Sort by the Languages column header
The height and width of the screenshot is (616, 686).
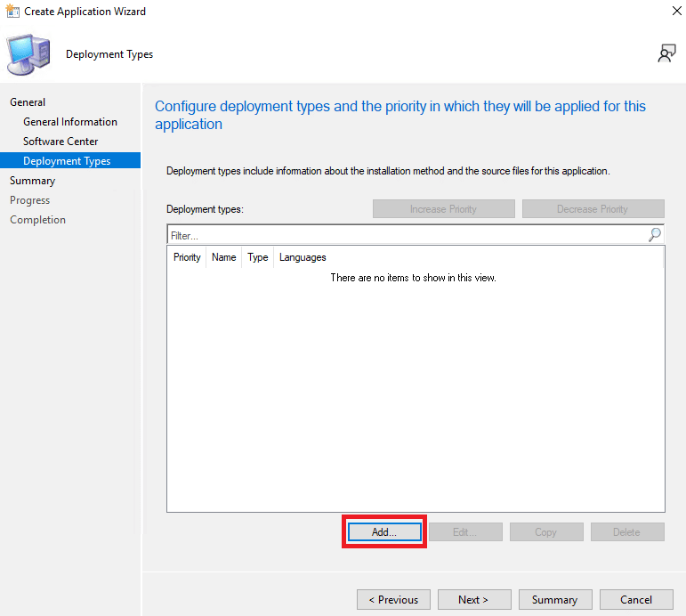(303, 257)
